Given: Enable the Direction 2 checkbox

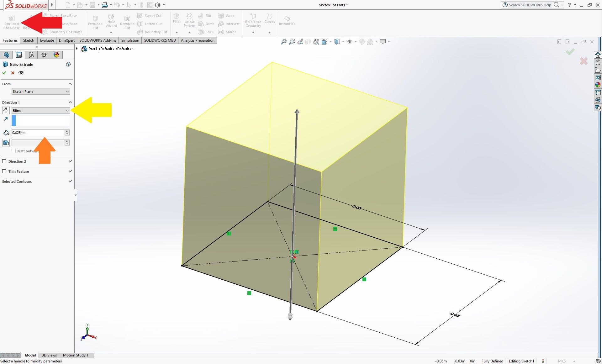Looking at the screenshot, I should 4,161.
